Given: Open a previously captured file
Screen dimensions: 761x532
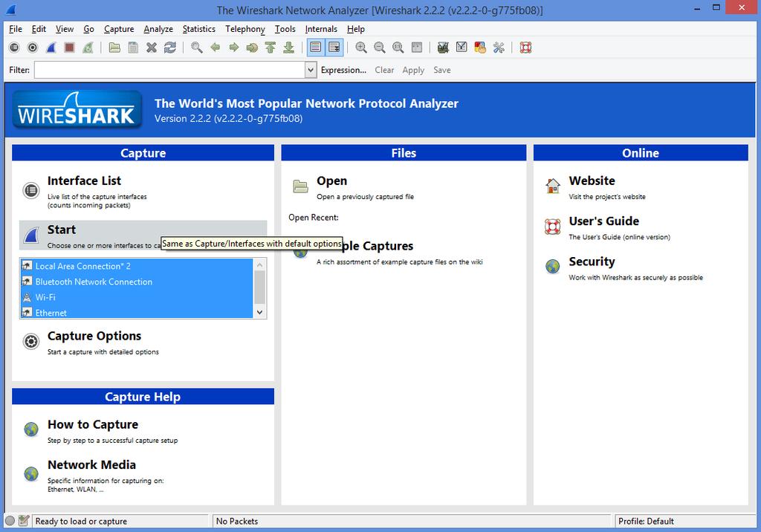Looking at the screenshot, I should pyautogui.click(x=332, y=181).
